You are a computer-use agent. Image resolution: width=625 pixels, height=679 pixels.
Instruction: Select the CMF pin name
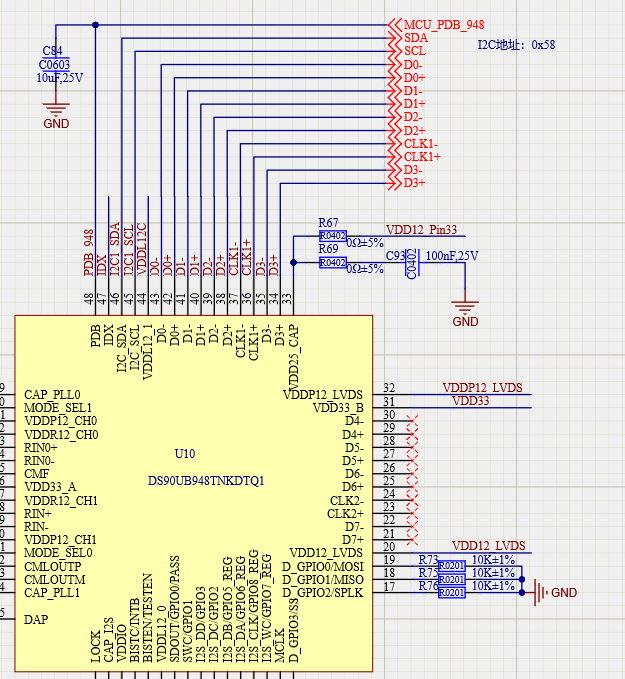[x=36, y=474]
